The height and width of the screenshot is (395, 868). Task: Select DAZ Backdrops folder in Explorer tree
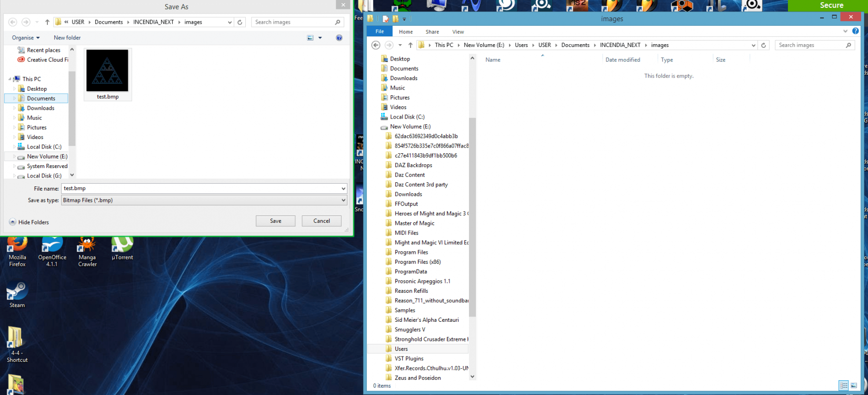click(x=413, y=165)
